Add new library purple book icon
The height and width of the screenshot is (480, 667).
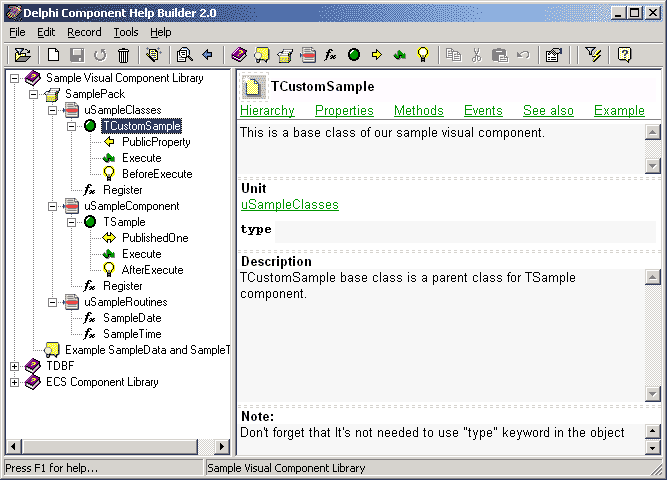tap(239, 55)
